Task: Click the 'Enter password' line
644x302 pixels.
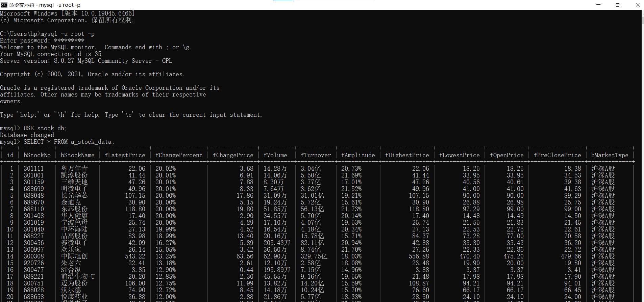Action: pos(42,40)
